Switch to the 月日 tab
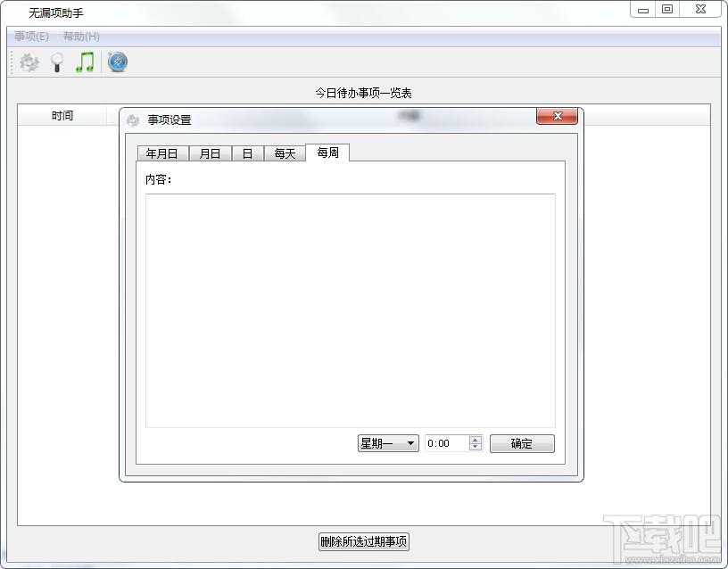 click(210, 153)
